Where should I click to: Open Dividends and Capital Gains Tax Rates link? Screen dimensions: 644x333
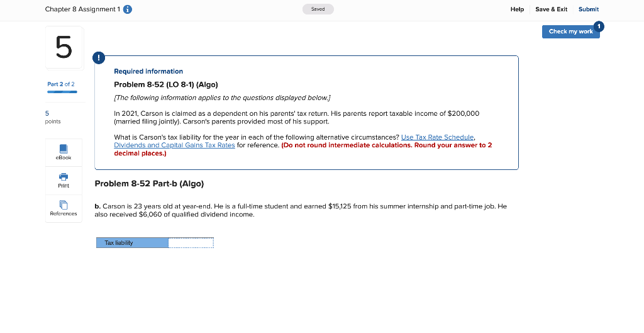(175, 145)
